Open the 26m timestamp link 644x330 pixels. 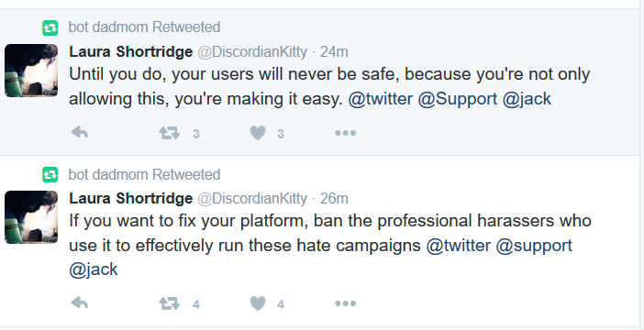pyautogui.click(x=334, y=199)
